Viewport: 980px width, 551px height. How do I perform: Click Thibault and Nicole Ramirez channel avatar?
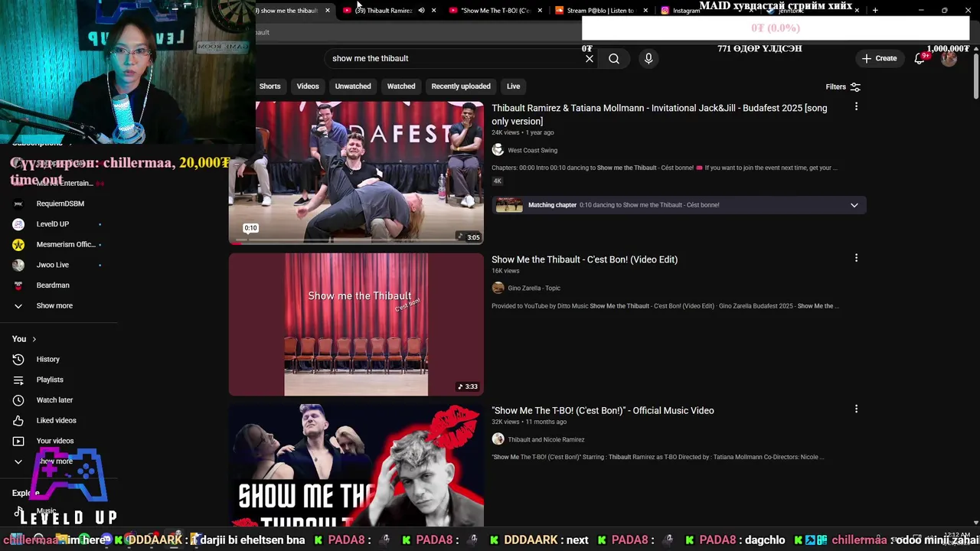click(x=498, y=439)
